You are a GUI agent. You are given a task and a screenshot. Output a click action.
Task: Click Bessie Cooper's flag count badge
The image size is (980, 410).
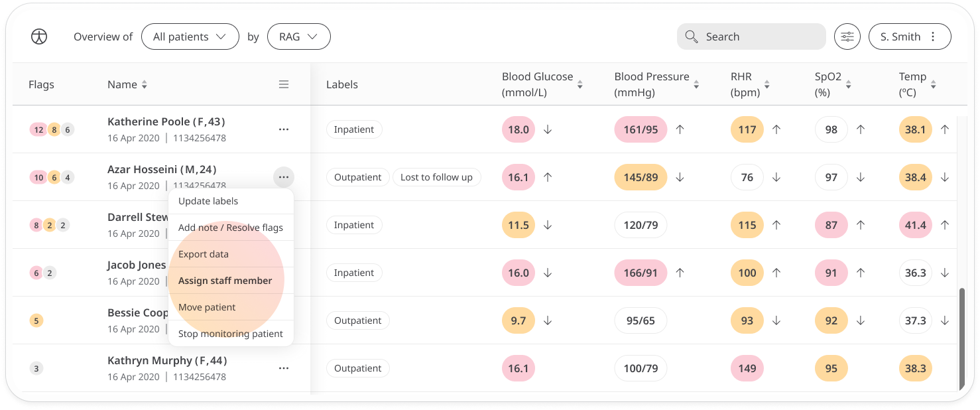click(36, 320)
